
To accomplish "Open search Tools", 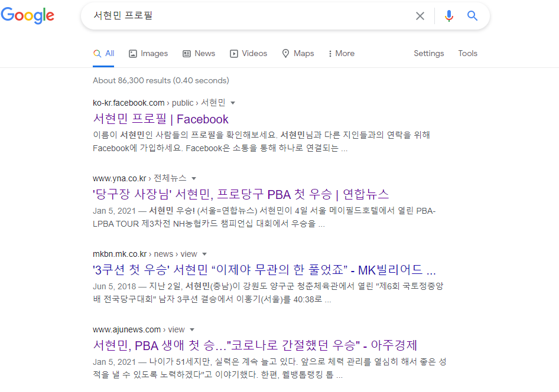I will point(468,53).
